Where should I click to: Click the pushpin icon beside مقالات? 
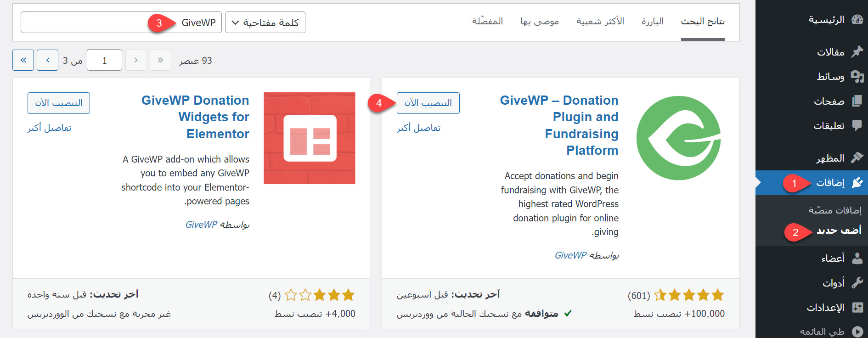[857, 52]
